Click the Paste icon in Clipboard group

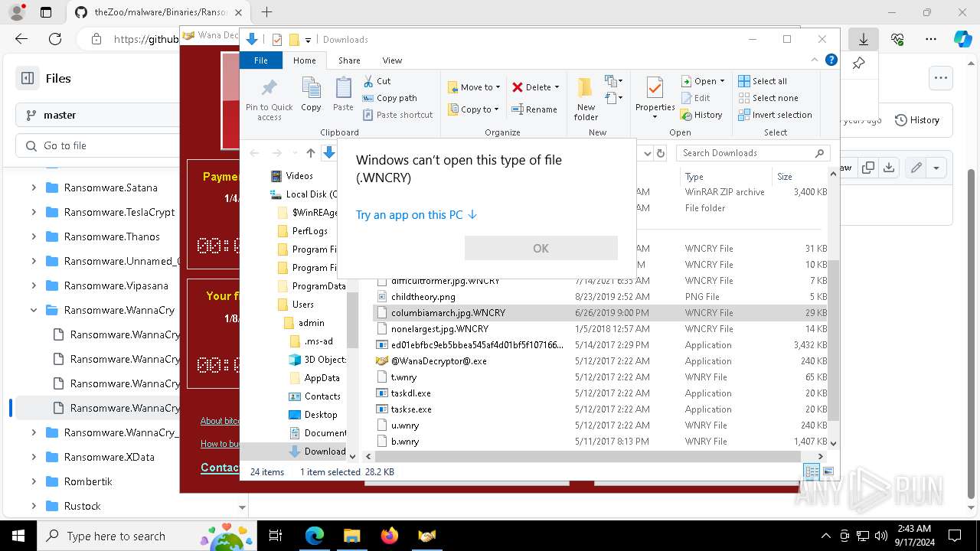(x=343, y=95)
